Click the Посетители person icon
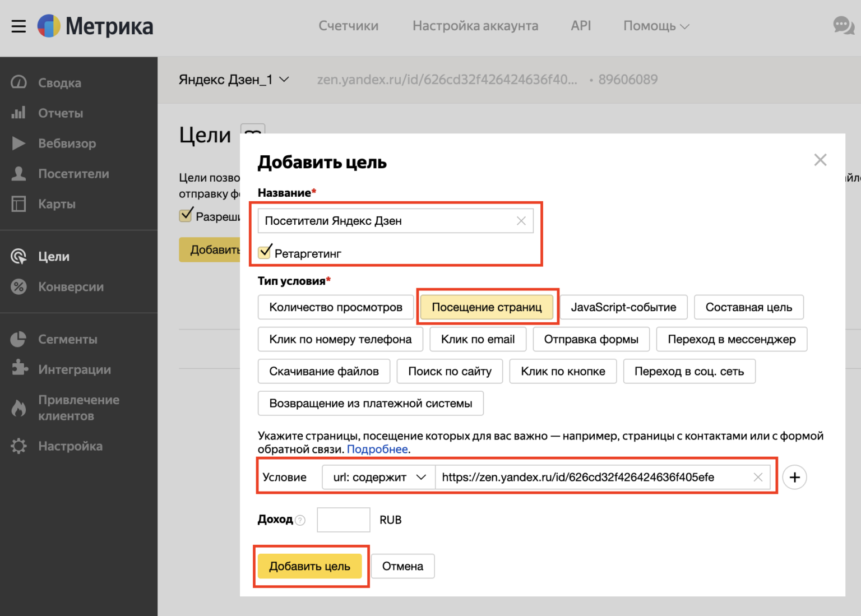Viewport: 861px width, 616px height. (18, 173)
